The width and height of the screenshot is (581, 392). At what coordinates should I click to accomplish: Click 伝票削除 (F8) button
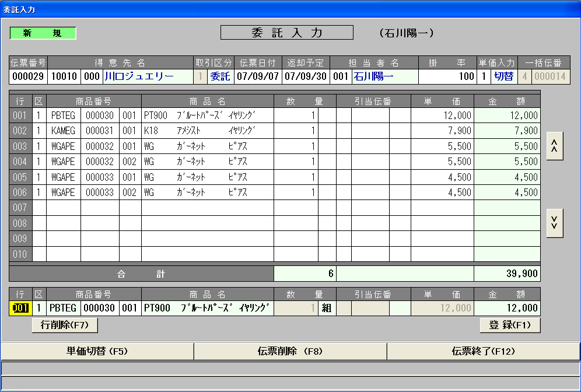[290, 351]
